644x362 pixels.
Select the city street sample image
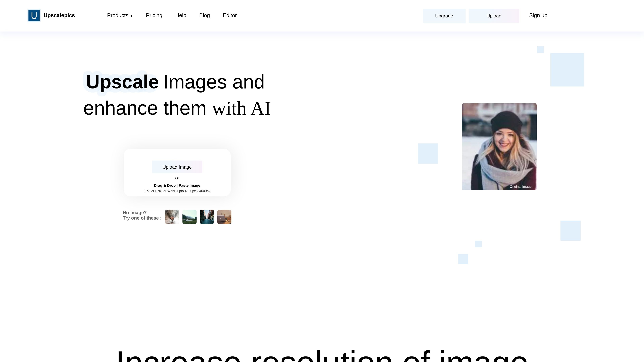coord(207,217)
